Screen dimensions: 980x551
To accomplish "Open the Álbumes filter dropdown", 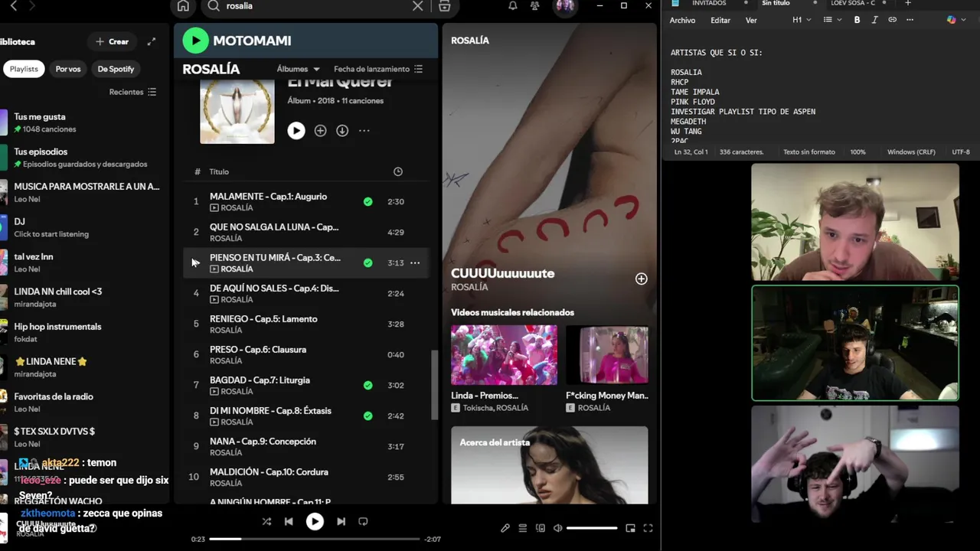I will (x=299, y=69).
